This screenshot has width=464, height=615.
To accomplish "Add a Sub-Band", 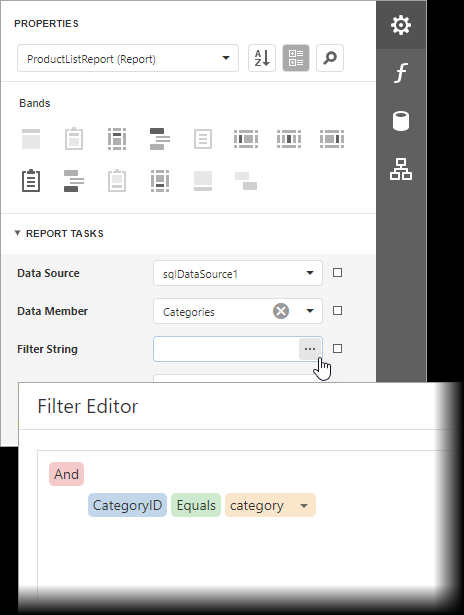I will pyautogui.click(x=246, y=181).
